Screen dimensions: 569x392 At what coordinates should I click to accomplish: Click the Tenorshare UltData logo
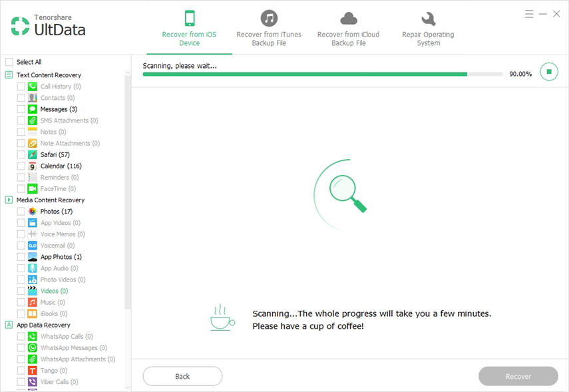[49, 26]
